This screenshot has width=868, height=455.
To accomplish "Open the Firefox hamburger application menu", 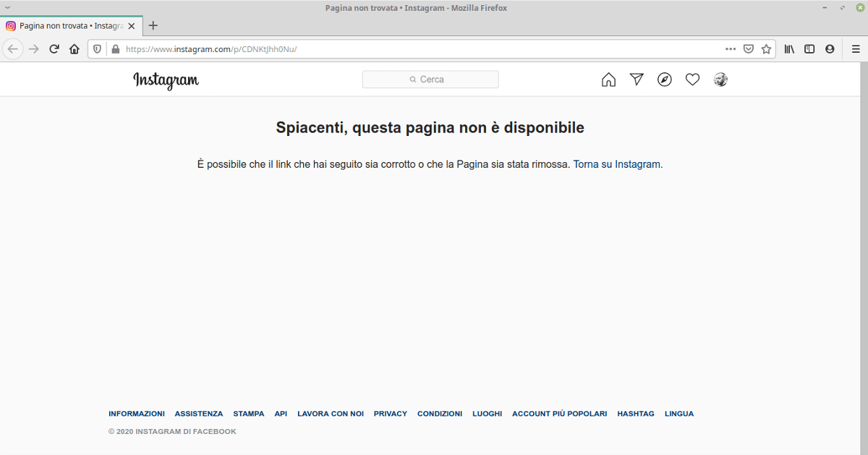I will point(855,49).
